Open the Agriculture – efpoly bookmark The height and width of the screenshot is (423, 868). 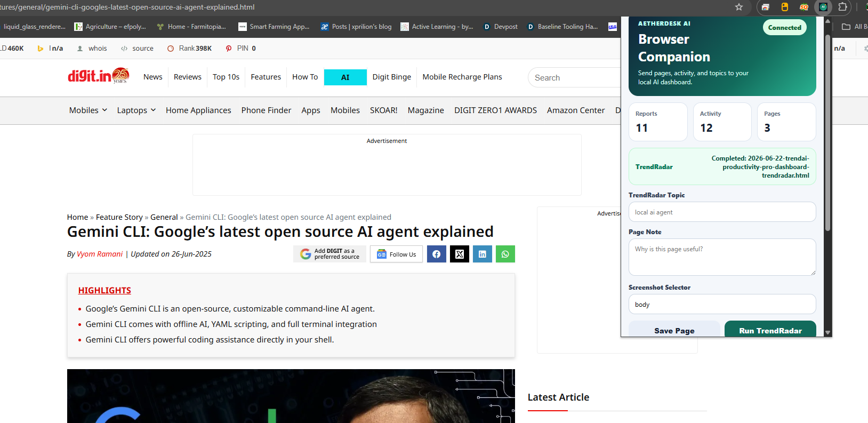pyautogui.click(x=110, y=27)
